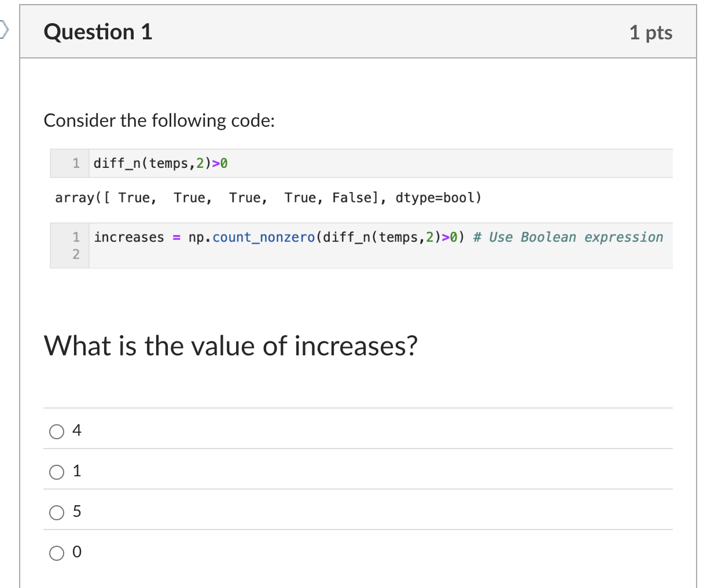Viewport: 707px width, 588px height.
Task: Select the answer option 5
Action: [57, 512]
